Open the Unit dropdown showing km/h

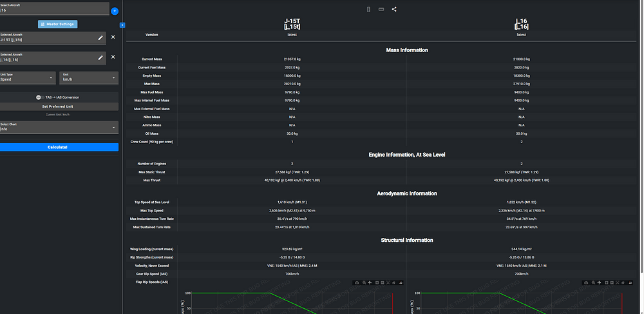click(89, 77)
